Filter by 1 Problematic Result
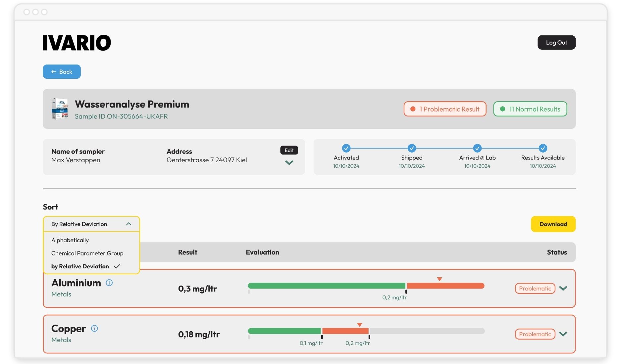Image resolution: width=621 pixels, height=364 pixels. [445, 109]
